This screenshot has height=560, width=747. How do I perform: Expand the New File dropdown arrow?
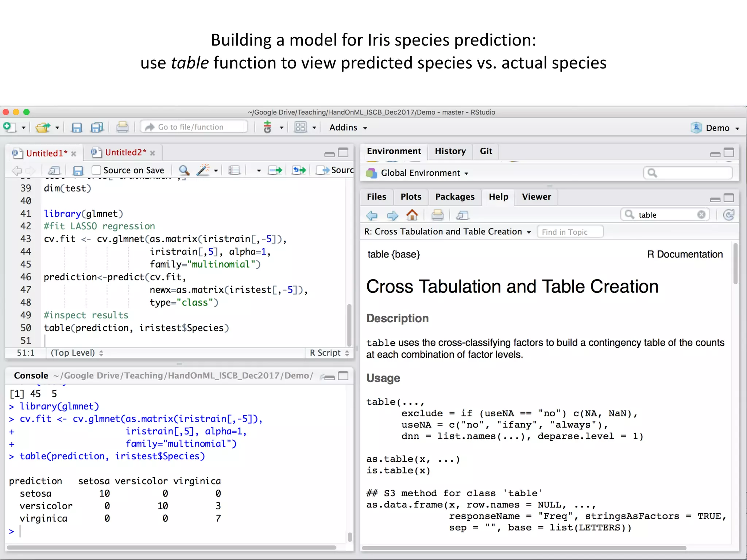pos(23,128)
